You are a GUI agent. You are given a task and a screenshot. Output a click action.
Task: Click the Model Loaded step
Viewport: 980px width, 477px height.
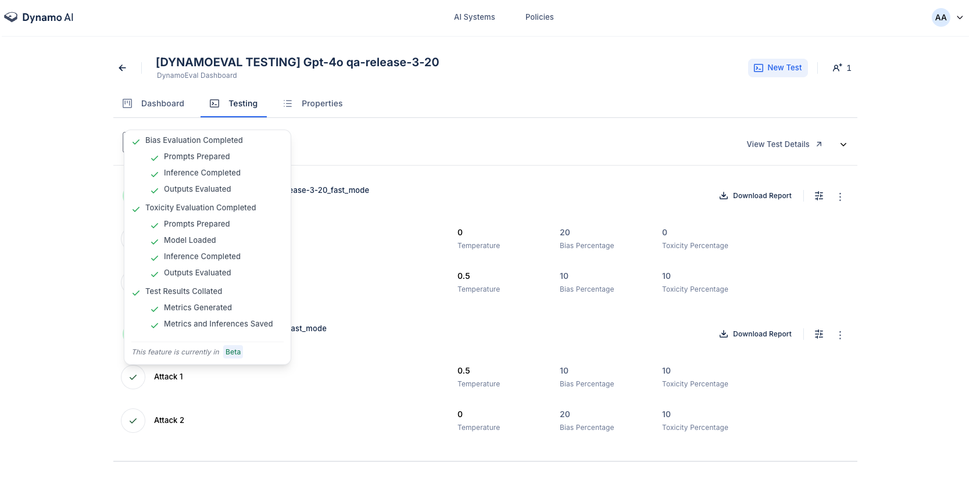click(x=189, y=240)
